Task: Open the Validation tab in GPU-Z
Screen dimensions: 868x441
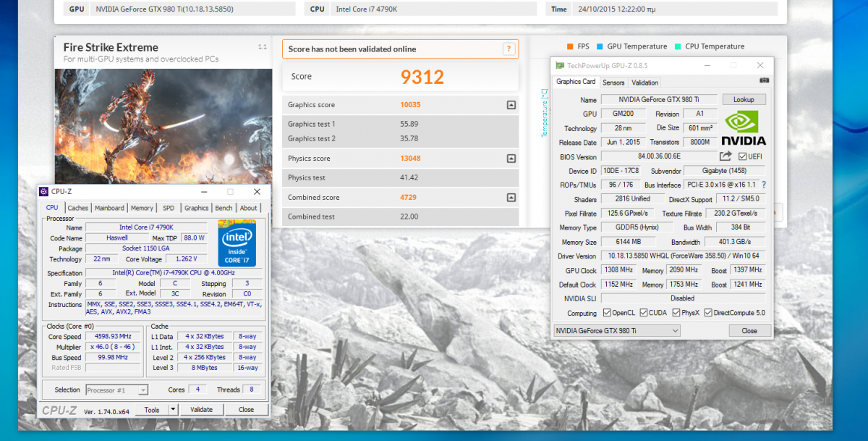Action: [644, 83]
